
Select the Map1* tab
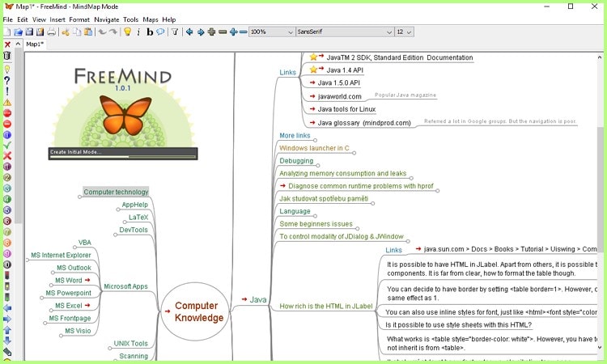[35, 44]
